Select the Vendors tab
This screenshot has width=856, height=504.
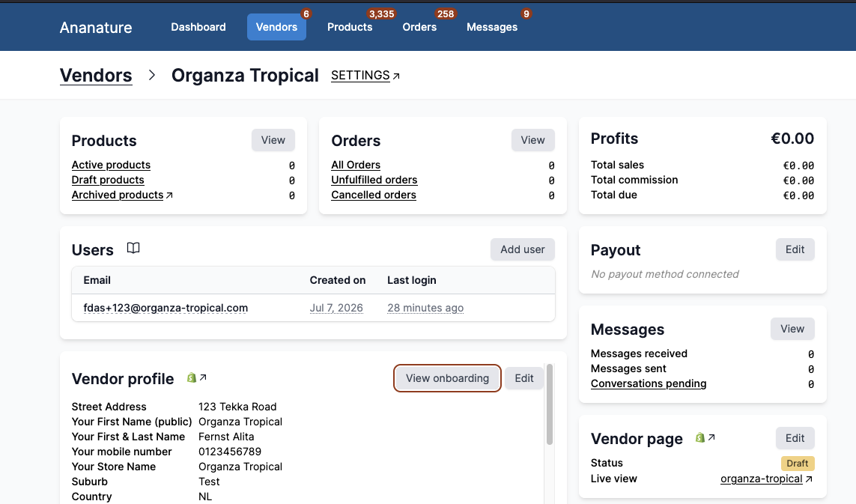click(277, 27)
